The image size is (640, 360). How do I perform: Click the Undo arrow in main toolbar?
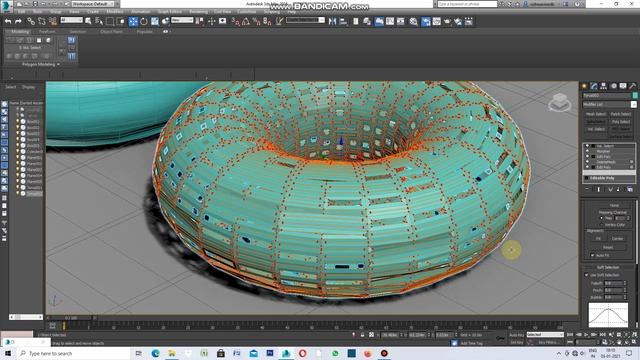click(x=8, y=21)
